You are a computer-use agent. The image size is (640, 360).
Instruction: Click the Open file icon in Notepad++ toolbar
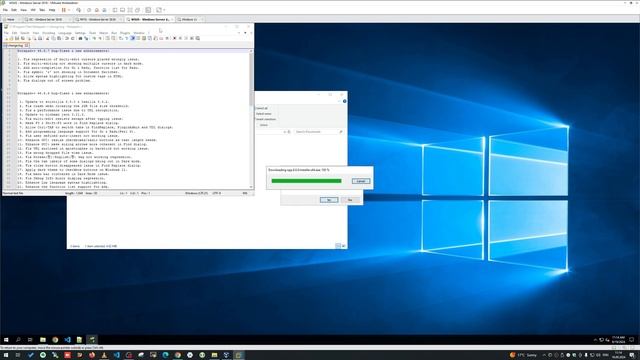(11, 38)
